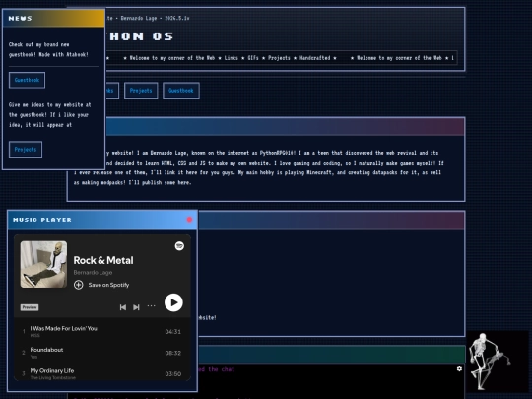
Task: Click the 04:31 track duration
Action: coord(173,331)
